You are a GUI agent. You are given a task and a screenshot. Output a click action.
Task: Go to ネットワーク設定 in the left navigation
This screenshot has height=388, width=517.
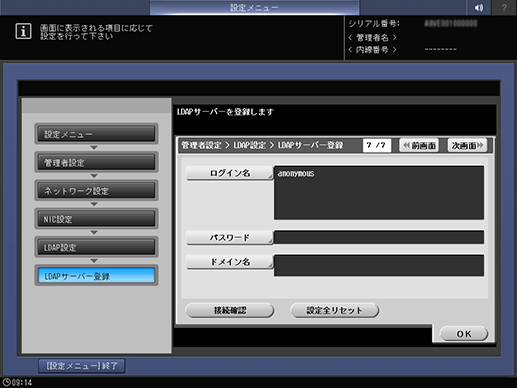coord(96,191)
